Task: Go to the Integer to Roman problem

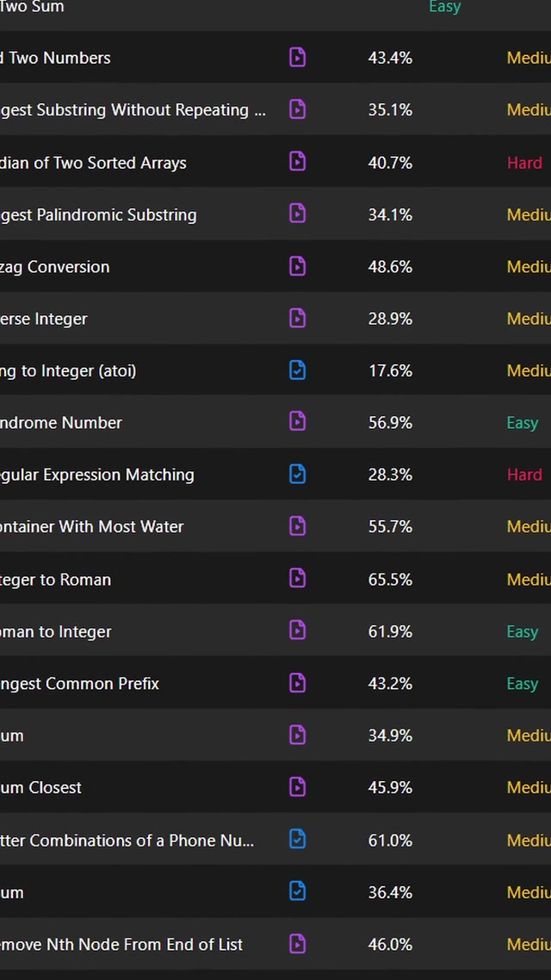Action: pos(55,580)
